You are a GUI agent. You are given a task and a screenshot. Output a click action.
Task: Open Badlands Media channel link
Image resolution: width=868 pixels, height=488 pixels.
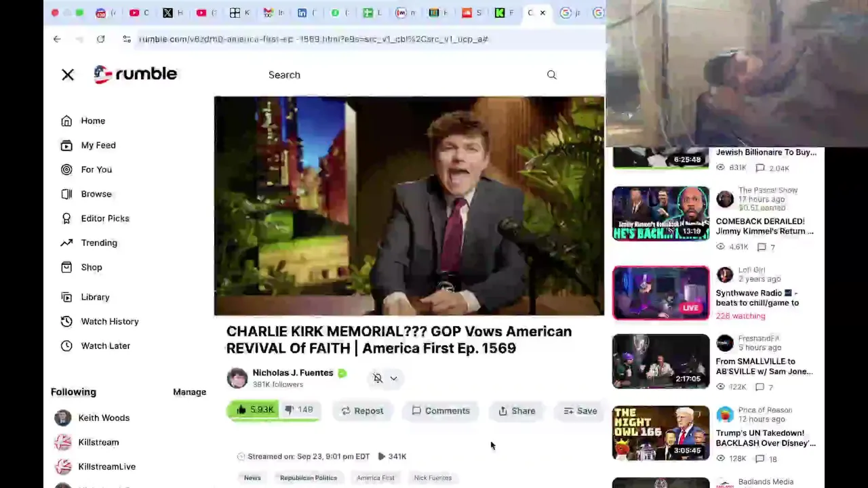point(766,482)
